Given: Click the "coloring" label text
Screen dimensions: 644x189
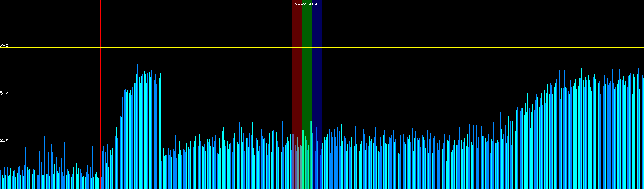Looking at the screenshot, I should coord(306,3).
